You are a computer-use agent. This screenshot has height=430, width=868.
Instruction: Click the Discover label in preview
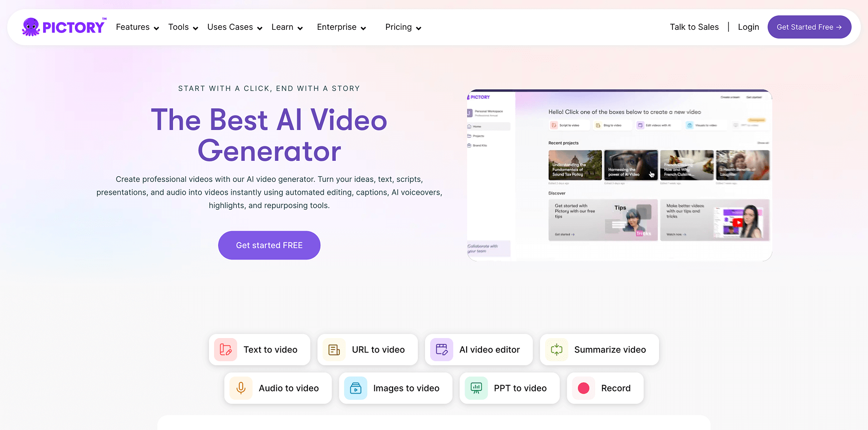pyautogui.click(x=557, y=193)
